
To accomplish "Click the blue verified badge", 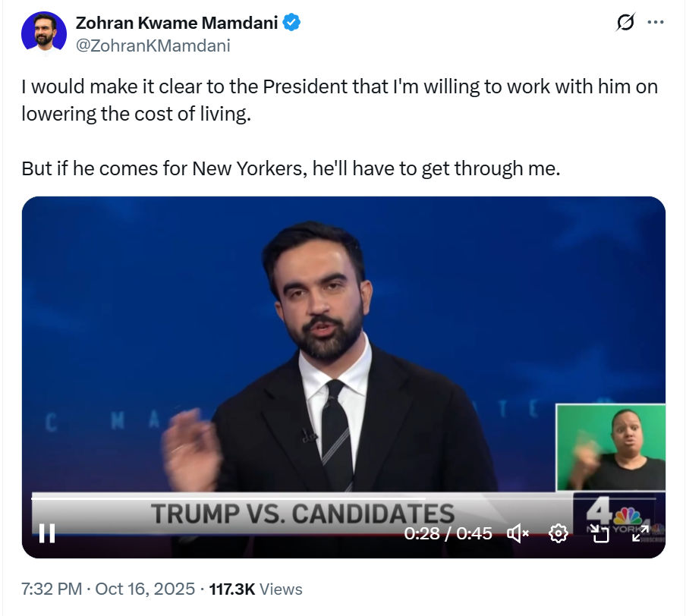I will point(292,24).
